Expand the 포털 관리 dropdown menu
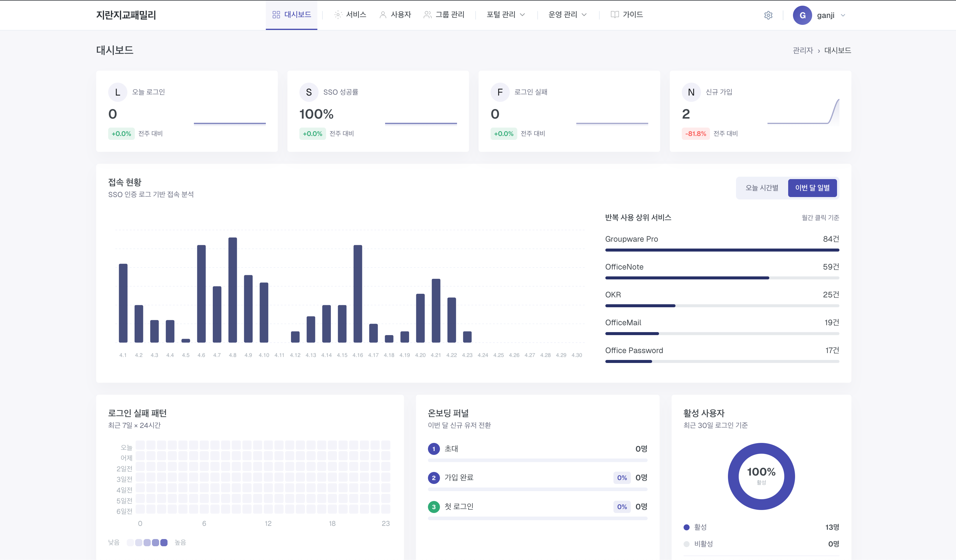 click(506, 14)
